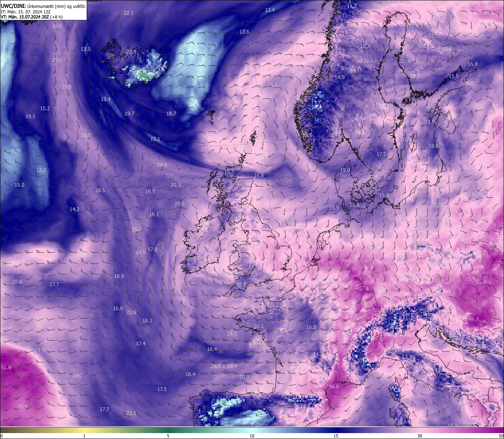Viewport: 504px width, 439px height.
Task: Select the 18.3 value over France
Action: pyautogui.click(x=311, y=327)
